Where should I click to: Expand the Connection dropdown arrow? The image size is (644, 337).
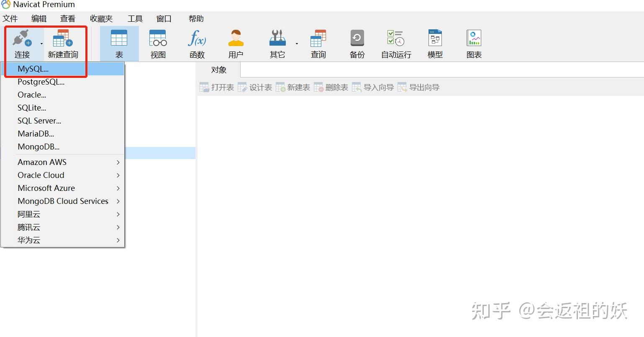click(x=41, y=44)
